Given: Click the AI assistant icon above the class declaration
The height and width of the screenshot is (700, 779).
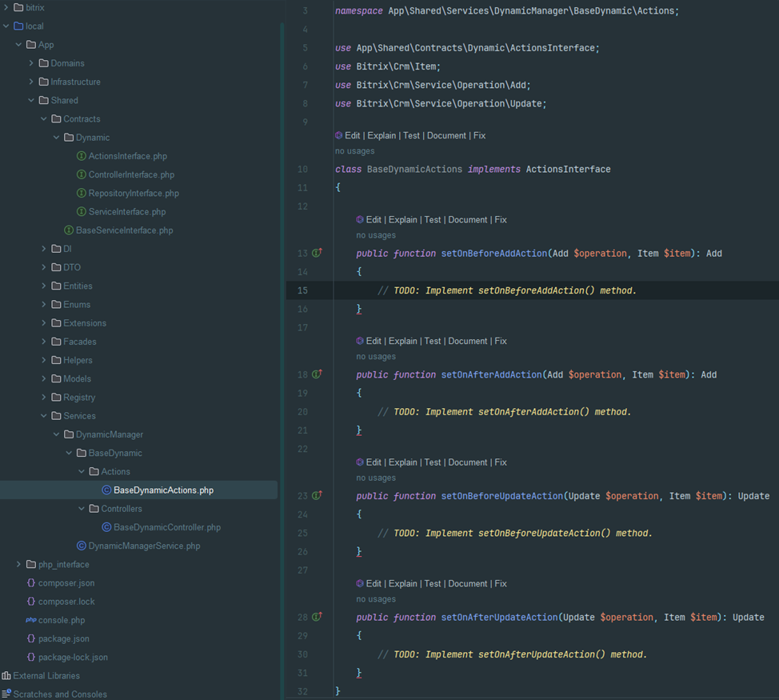Looking at the screenshot, I should click(x=339, y=135).
